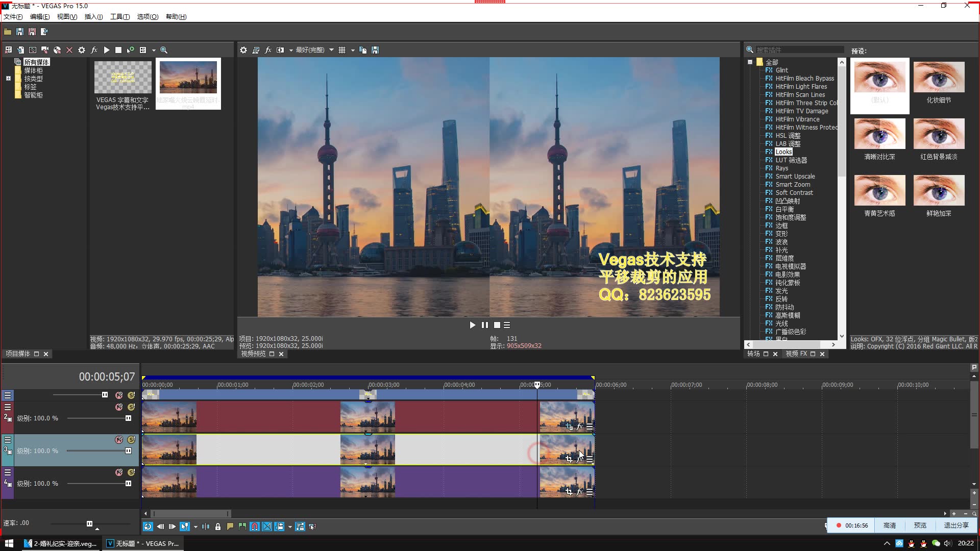Viewport: 980px width, 551px height.
Task: Collapse the 全部 plugin folder
Action: (750, 62)
